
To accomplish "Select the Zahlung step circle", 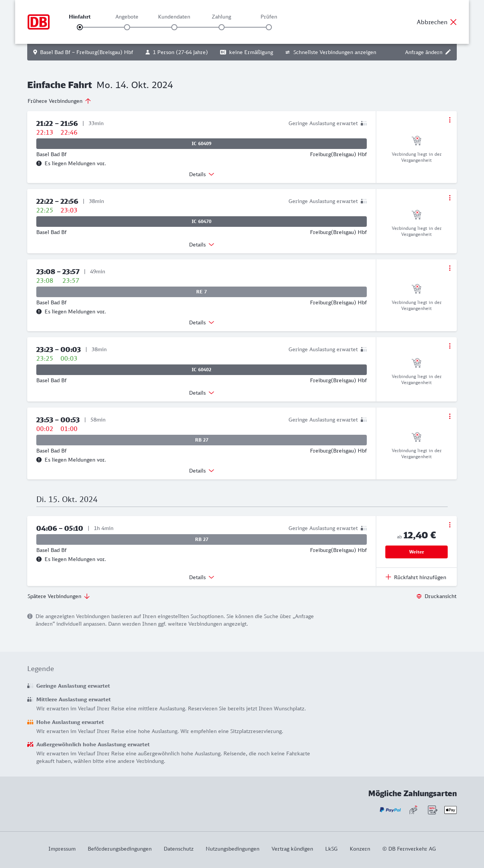I will click(222, 27).
